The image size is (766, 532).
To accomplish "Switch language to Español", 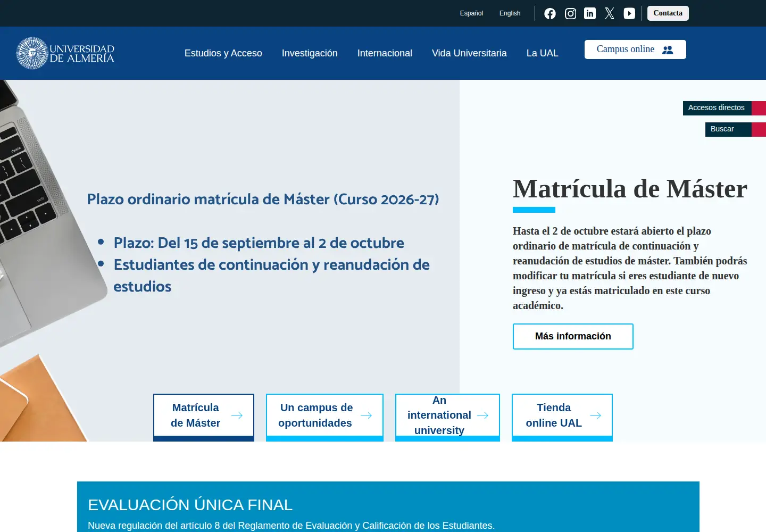I will tap(471, 13).
